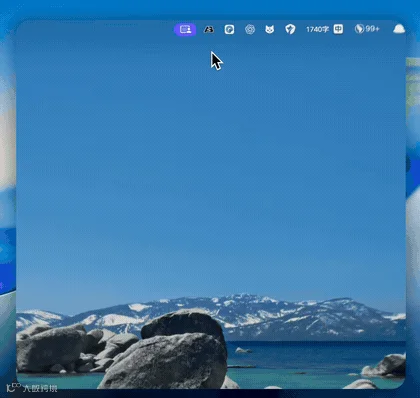Click the small rocks at lower right shoreline
The height and width of the screenshot is (398, 420).
[x=385, y=366]
